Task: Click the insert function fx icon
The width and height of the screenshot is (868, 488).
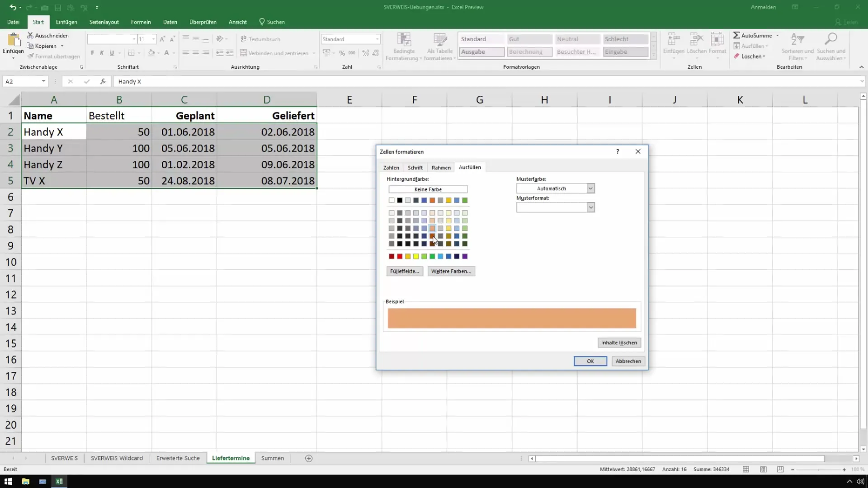Action: coord(103,81)
